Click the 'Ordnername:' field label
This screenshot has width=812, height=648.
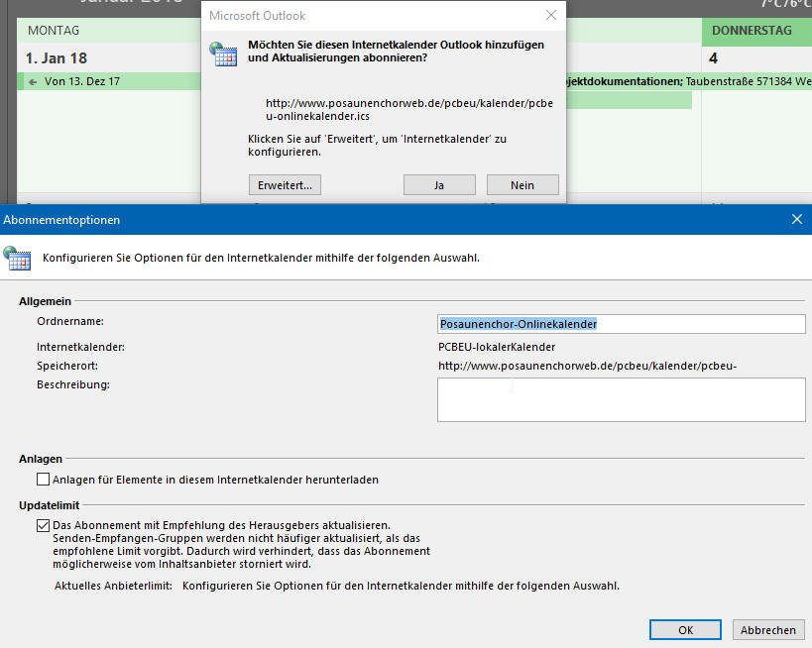point(70,321)
